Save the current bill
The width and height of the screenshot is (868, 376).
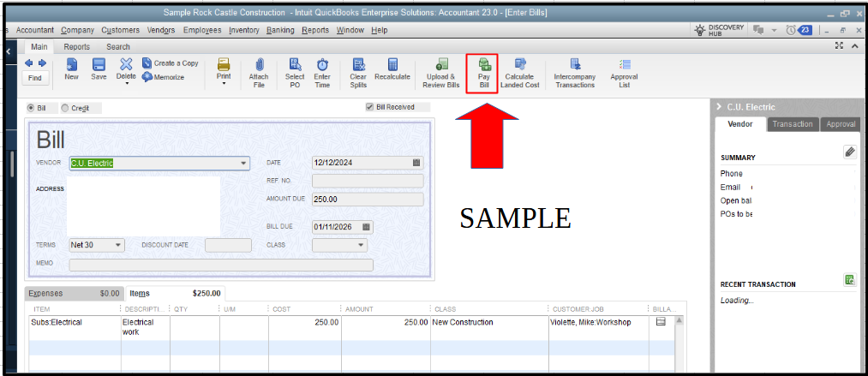[99, 69]
